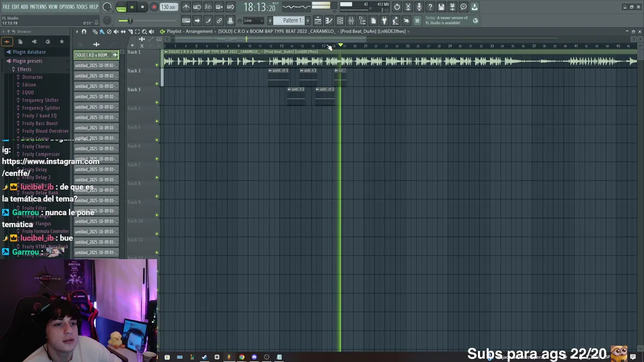644x362 pixels.
Task: Select the playlist Mute tool
Action: point(116,32)
